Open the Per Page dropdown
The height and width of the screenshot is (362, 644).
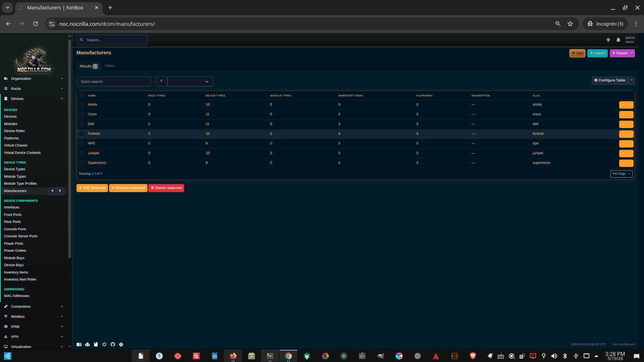click(x=621, y=174)
